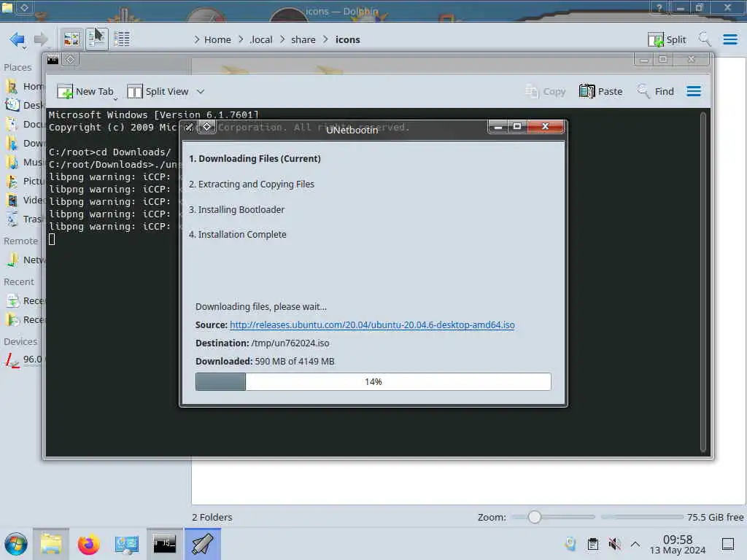Select Trash in Dolphin Places sidebar
The height and width of the screenshot is (560, 747).
coord(24,219)
